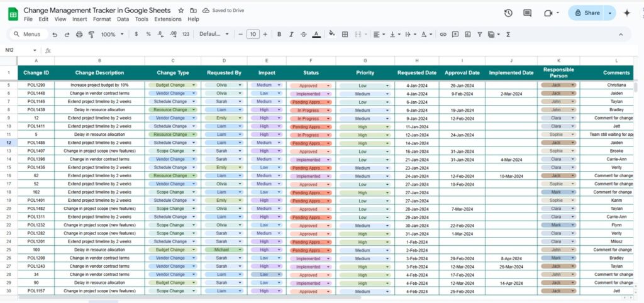644x303 pixels.
Task: Open filter views dropdown
Action: [x=493, y=35]
